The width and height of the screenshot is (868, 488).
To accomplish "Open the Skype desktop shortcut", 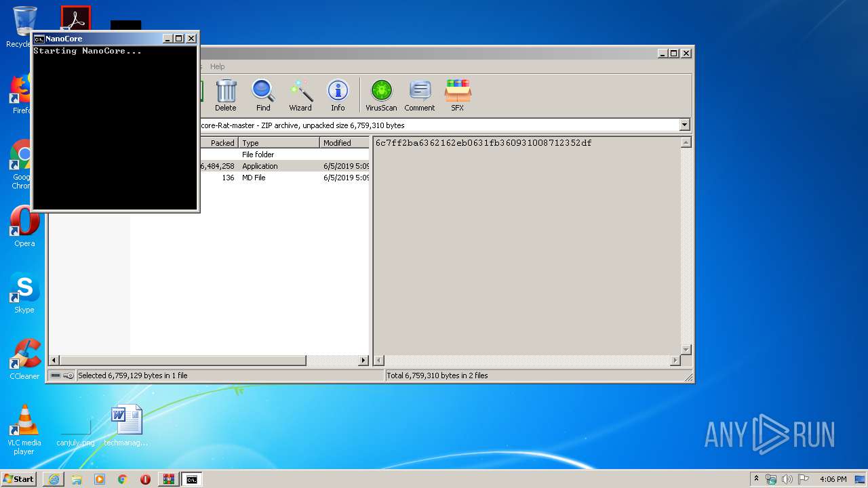I will [24, 293].
